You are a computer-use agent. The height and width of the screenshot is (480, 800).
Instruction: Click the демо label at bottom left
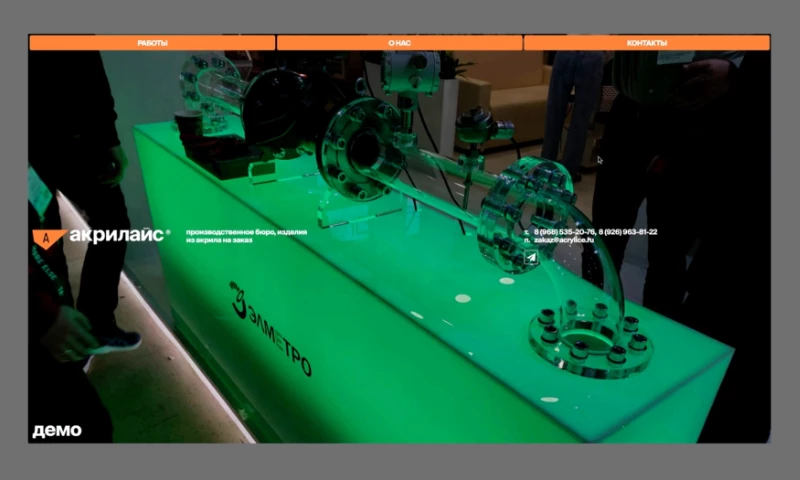pyautogui.click(x=57, y=431)
